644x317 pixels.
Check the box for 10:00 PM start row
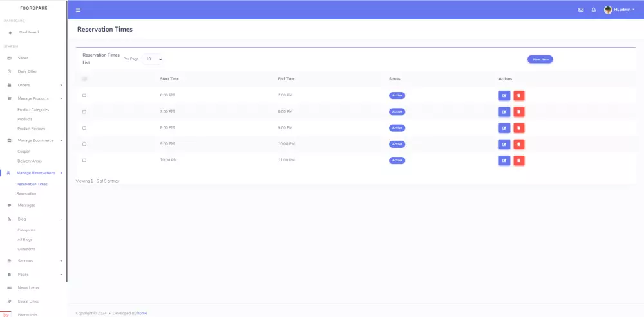point(84,160)
